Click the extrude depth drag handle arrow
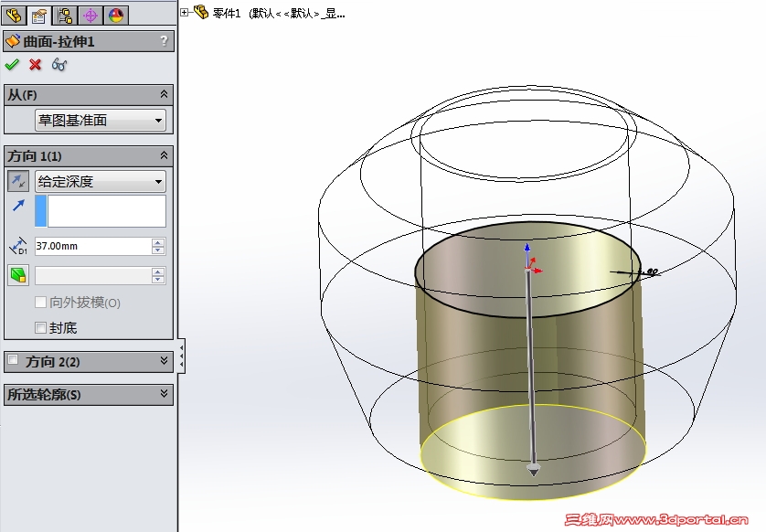Screen dimensions: 766x532 pyautogui.click(x=533, y=470)
